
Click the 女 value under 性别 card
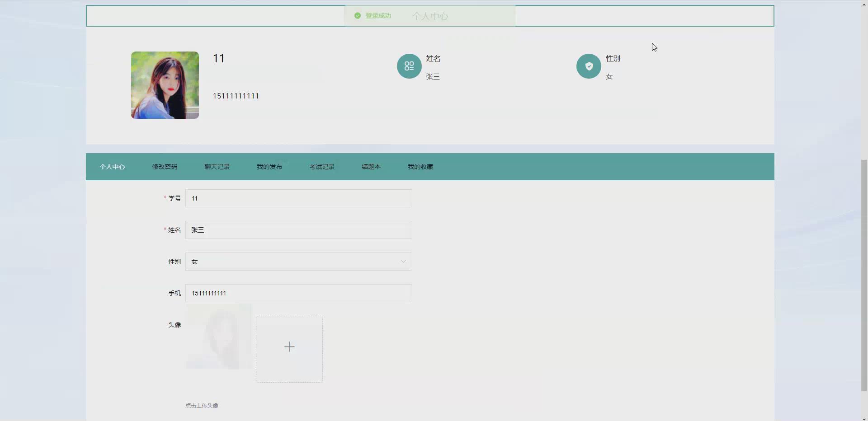(x=609, y=77)
